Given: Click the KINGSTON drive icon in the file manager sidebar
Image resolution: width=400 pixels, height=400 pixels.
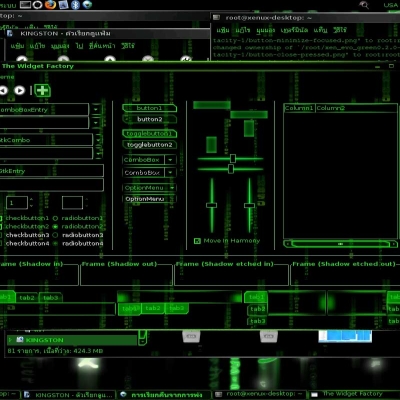Looking at the screenshot, I should click(x=20, y=340).
